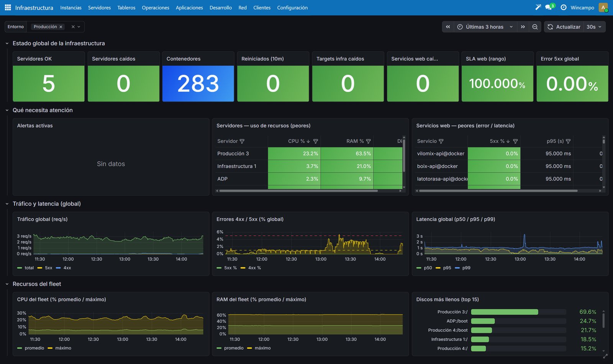The height and width of the screenshot is (364, 613).
Task: Filter the CPU % column with funnel icon
Action: [x=316, y=141]
